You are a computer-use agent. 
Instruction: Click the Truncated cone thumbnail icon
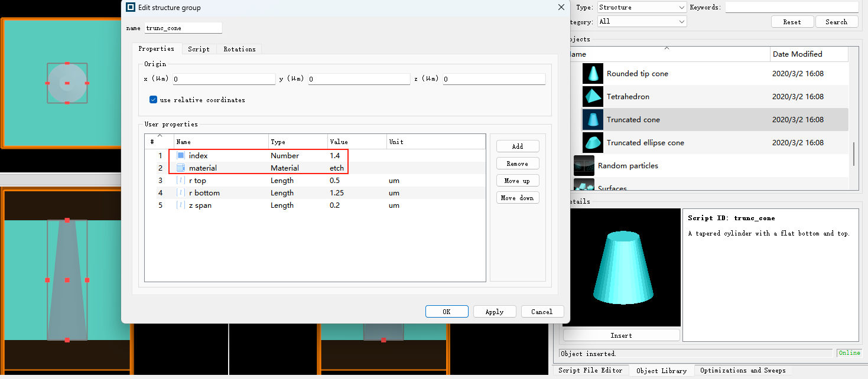[x=593, y=120]
